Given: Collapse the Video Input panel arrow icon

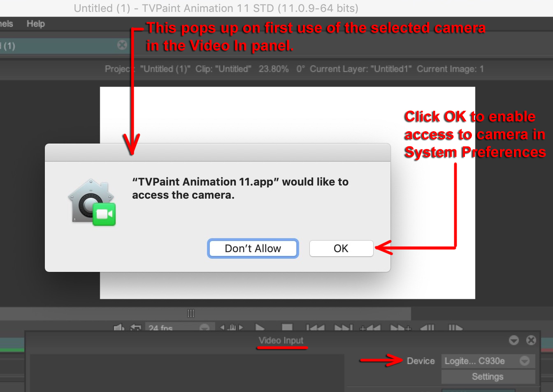Looking at the screenshot, I should 513,340.
